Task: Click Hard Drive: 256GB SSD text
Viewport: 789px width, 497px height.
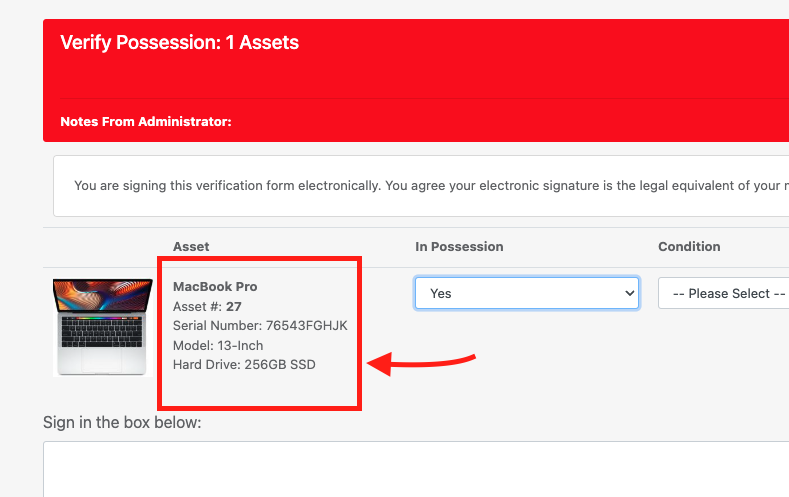Action: 244,365
